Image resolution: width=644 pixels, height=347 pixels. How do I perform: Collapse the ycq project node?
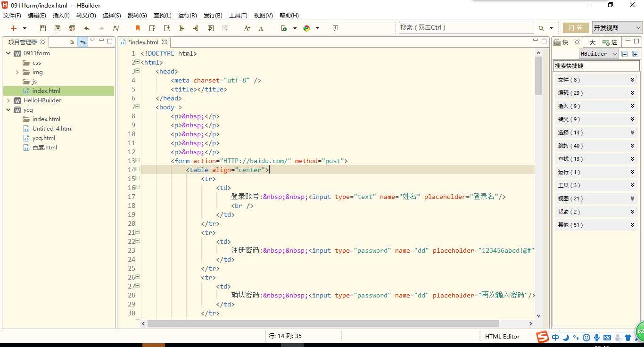pos(8,110)
